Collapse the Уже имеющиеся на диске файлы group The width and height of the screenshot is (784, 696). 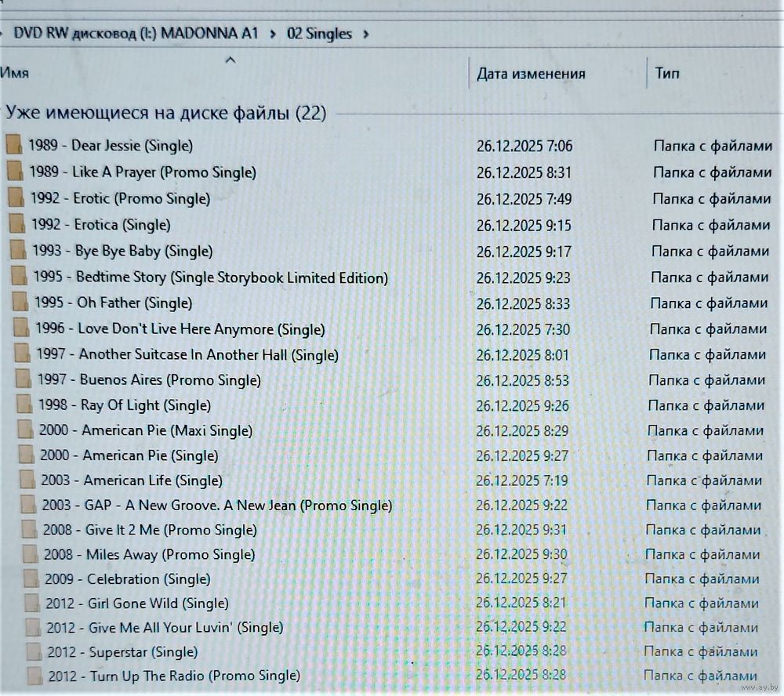point(165,114)
